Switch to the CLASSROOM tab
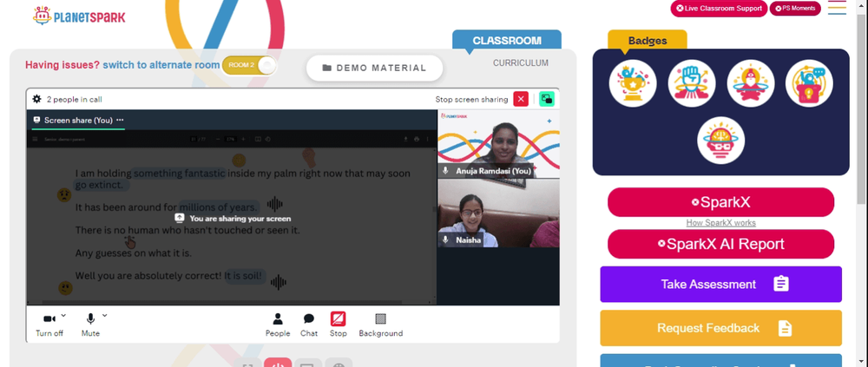 [507, 41]
